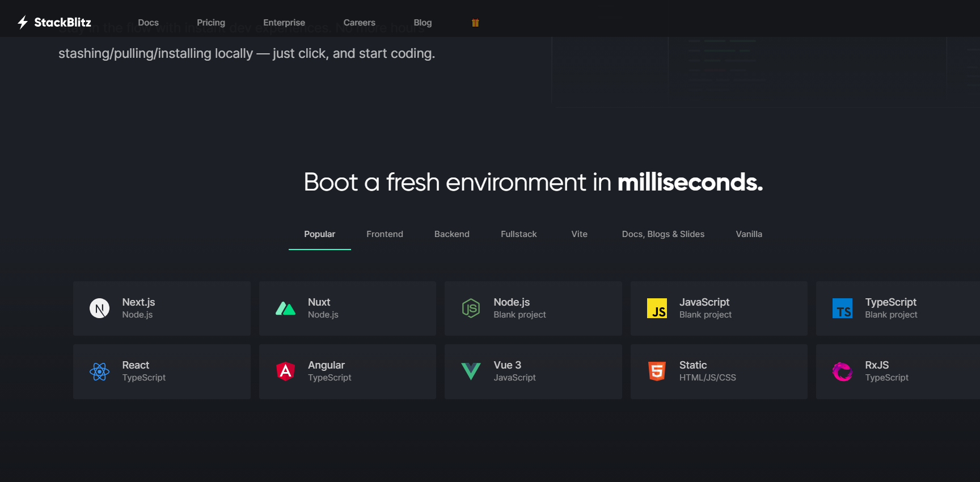Start the Next.js project title
Viewport: 980px width, 482px height.
coord(139,302)
